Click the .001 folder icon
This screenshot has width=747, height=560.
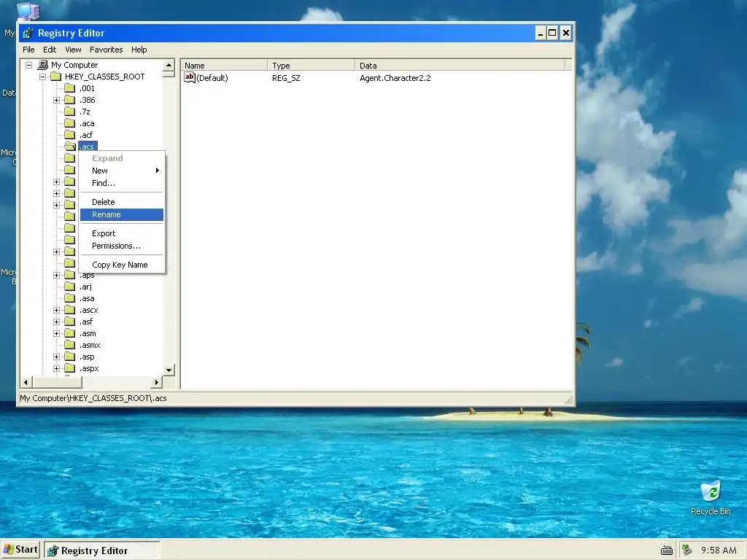tap(70, 88)
